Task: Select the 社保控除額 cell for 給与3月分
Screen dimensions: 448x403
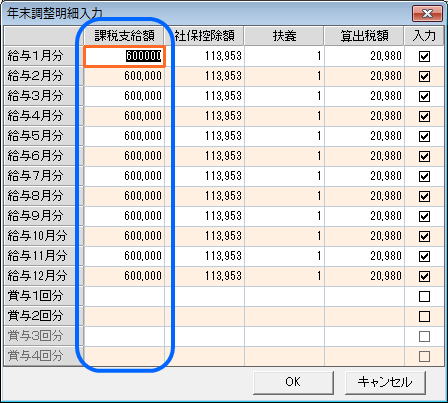Action: [x=204, y=96]
